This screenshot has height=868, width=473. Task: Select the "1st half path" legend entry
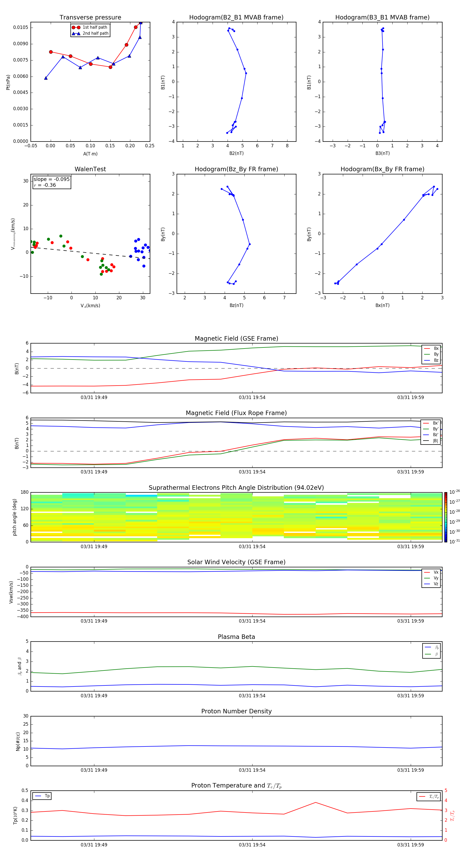pyautogui.click(x=90, y=27)
